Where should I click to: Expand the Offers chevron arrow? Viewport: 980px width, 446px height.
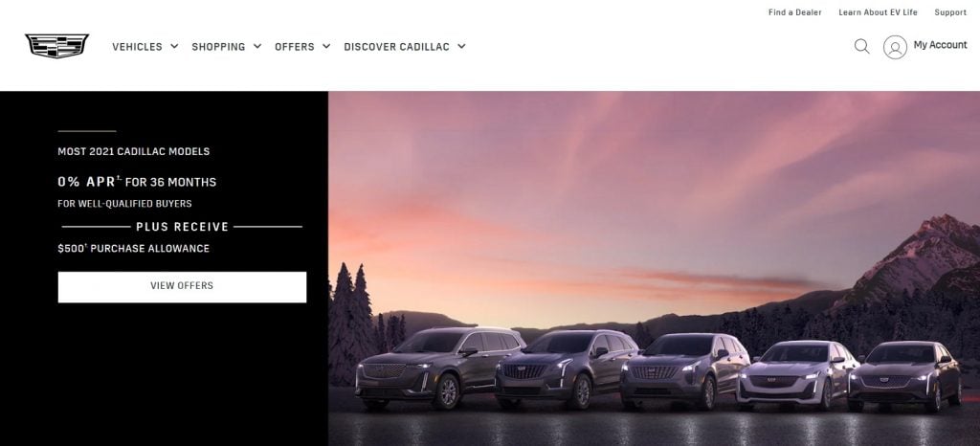(x=326, y=46)
